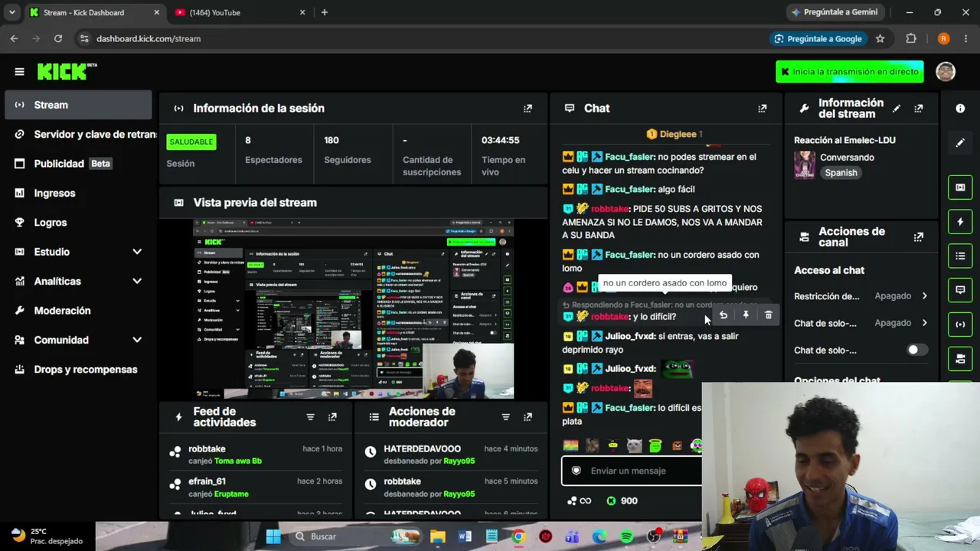Open Drops y recompensas in the sidebar
The width and height of the screenshot is (980, 551).
point(78,370)
